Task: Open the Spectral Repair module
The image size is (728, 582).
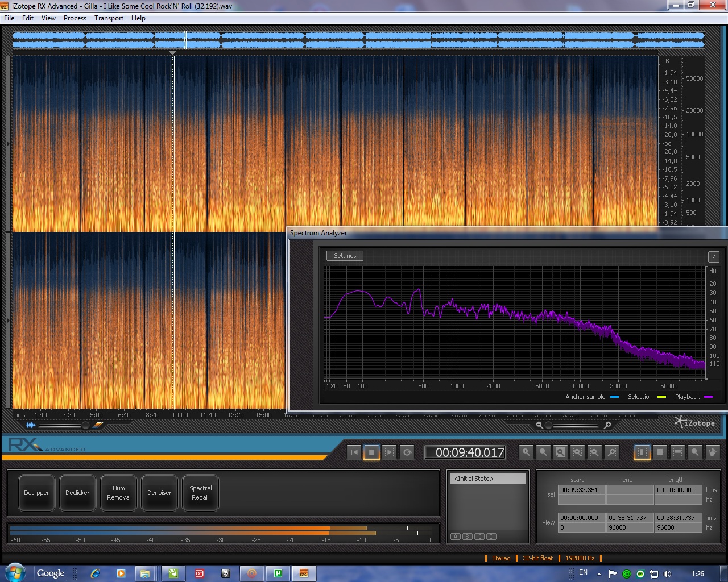Action: pyautogui.click(x=200, y=493)
